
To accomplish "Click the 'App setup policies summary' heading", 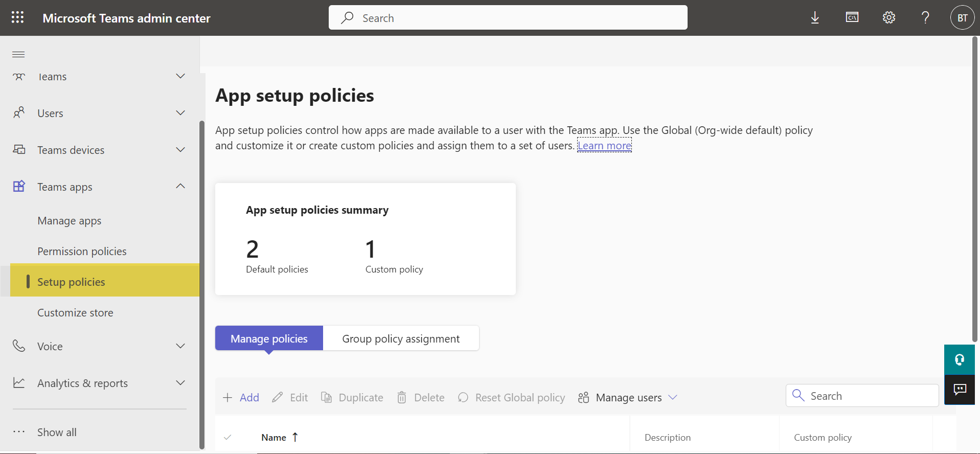I will click(x=317, y=210).
